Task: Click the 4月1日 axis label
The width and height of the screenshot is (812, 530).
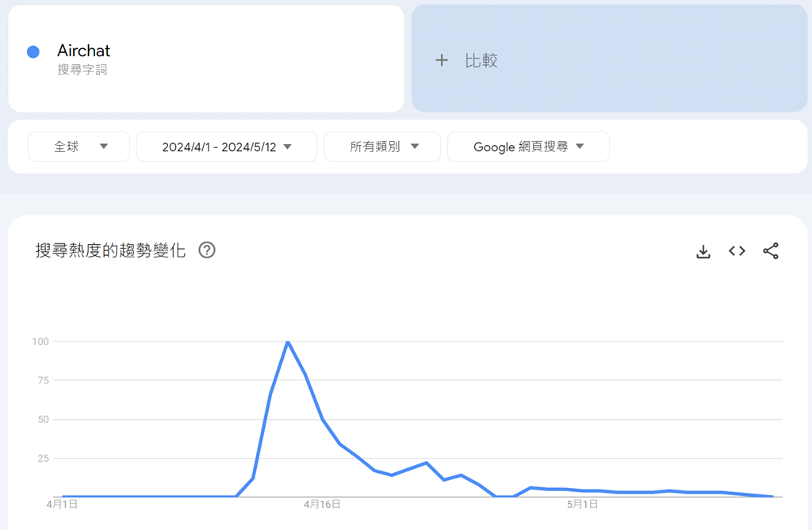Action: pos(62,504)
